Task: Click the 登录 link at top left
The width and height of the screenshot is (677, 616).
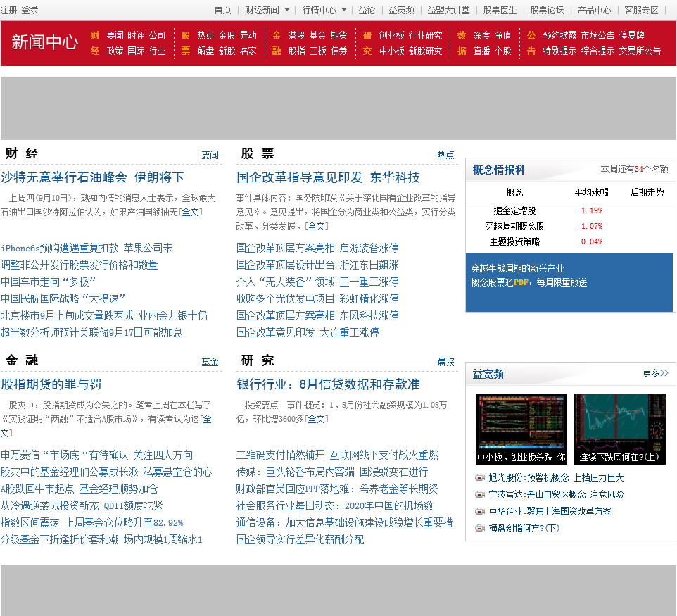Action: pos(30,10)
